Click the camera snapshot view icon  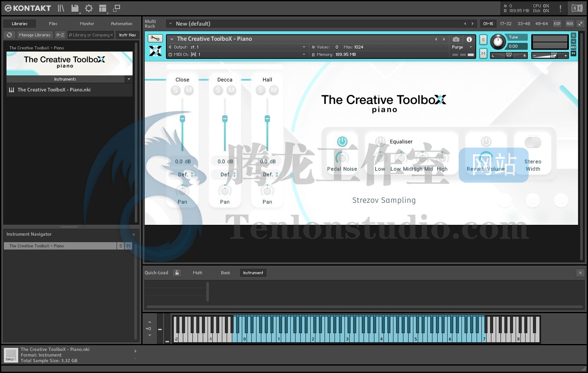point(456,39)
